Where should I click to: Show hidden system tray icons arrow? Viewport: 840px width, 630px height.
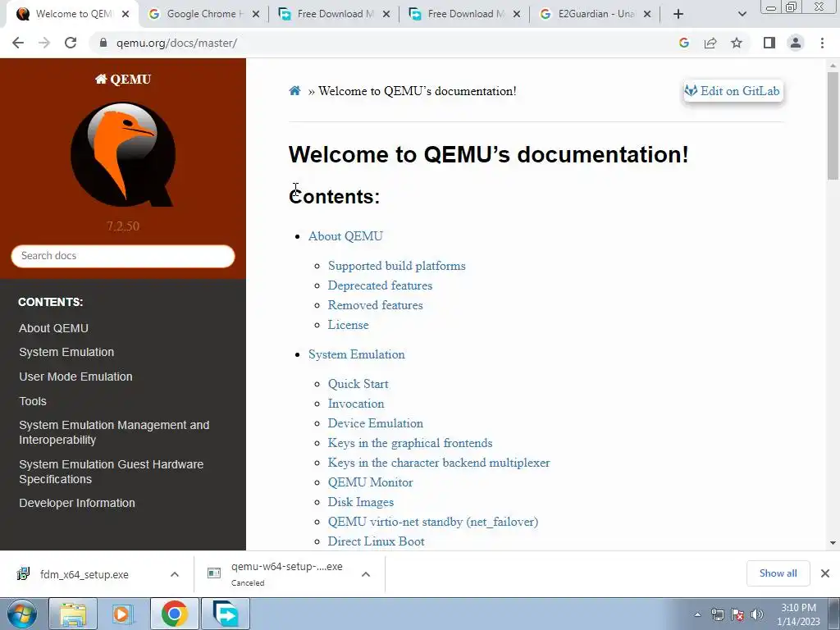pyautogui.click(x=697, y=614)
